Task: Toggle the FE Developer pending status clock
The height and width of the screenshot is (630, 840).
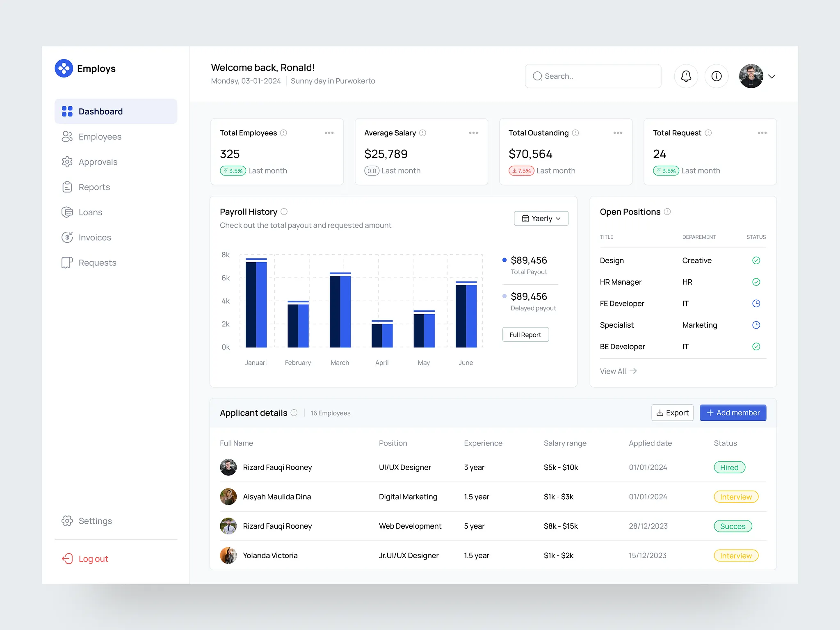Action: (756, 304)
